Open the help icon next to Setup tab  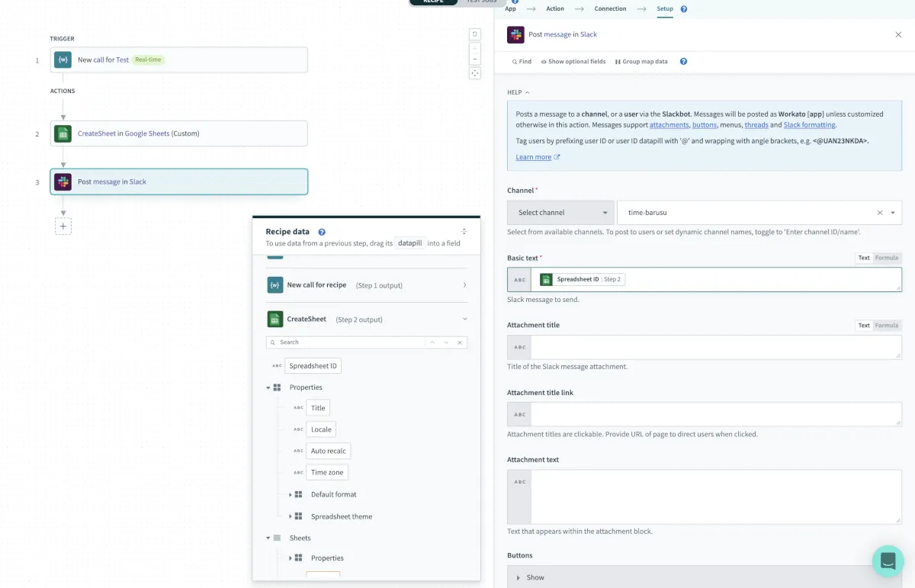coord(683,9)
